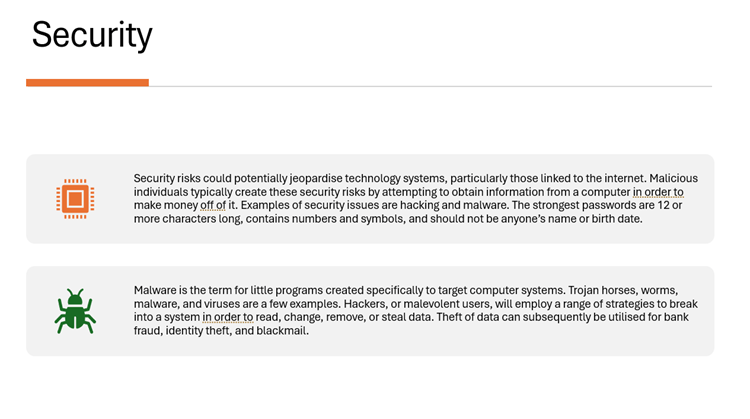Click the underlined 'in order to' in first paragraph

coord(658,191)
